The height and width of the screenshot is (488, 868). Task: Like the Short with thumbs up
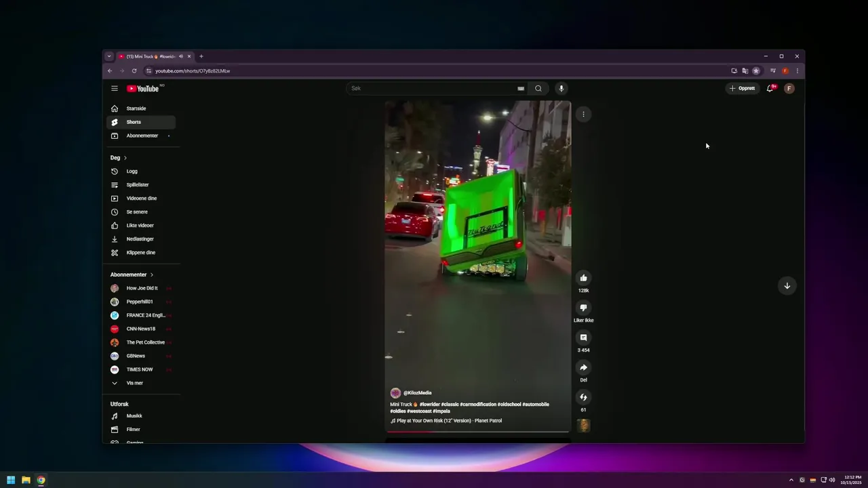pyautogui.click(x=583, y=278)
